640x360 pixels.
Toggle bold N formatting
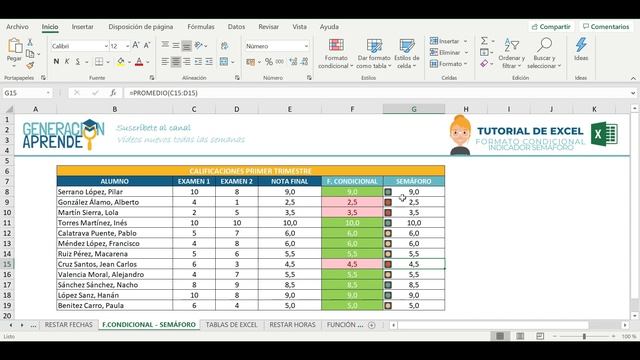coord(56,62)
